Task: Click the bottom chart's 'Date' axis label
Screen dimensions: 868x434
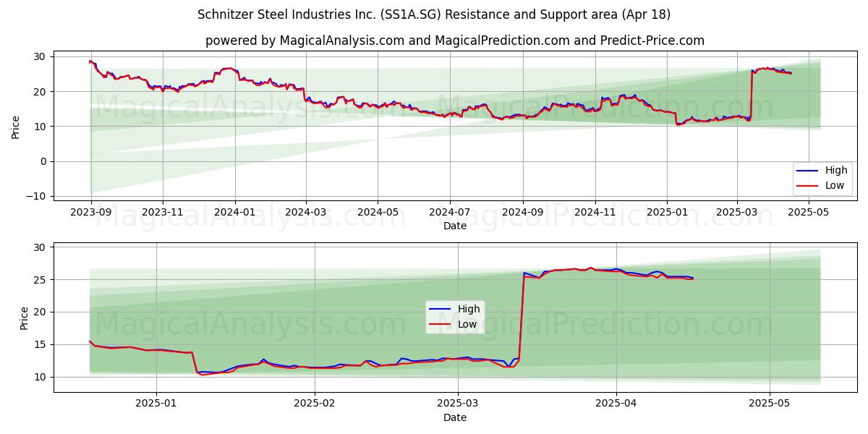Action: click(455, 417)
